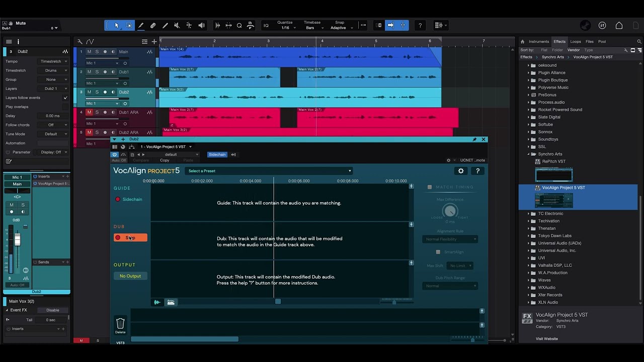Click the VocAlign Project 5 VST thumbnail
Viewport: 644px width, 362px height.
[x=553, y=200]
